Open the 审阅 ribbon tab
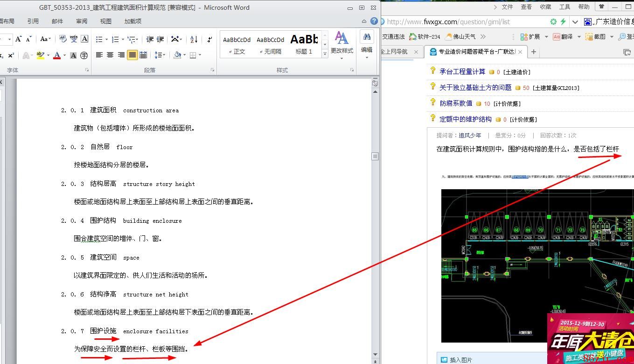This screenshot has height=364, width=634. coord(82,21)
